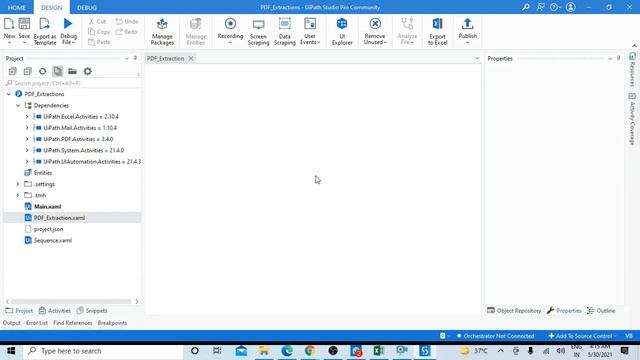Switch to the DEBUG ribbon tab
The width and height of the screenshot is (640, 360).
[87, 7]
